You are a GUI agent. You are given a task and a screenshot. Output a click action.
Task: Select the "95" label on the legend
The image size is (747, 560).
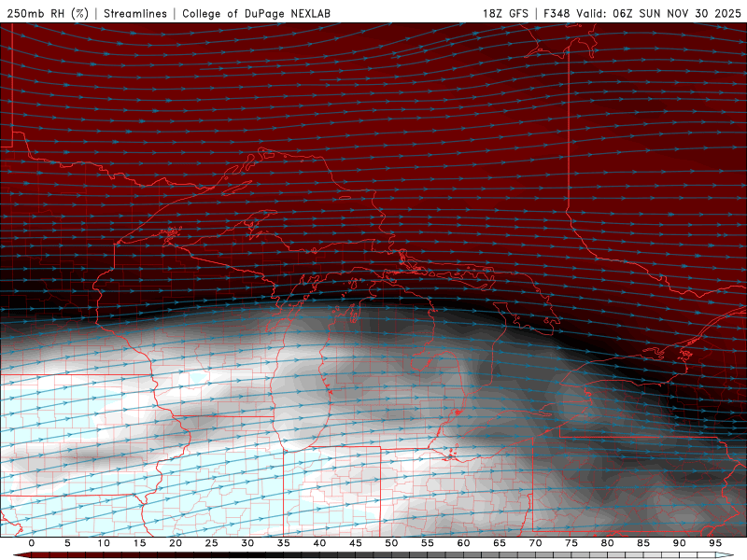point(715,543)
